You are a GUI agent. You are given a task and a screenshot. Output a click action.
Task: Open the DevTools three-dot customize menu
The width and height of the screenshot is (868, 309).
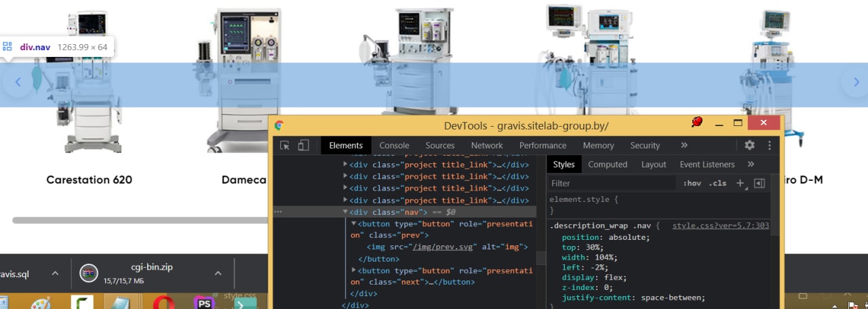(x=770, y=145)
